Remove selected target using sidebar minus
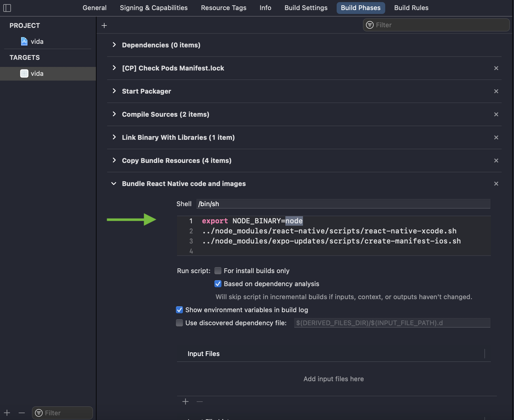 pos(22,413)
